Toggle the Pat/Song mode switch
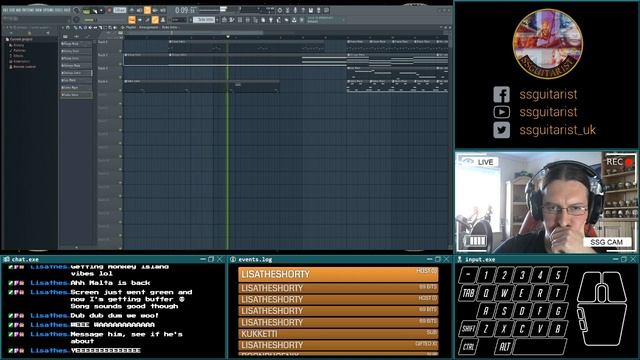This screenshot has height=360, width=640. click(x=86, y=11)
